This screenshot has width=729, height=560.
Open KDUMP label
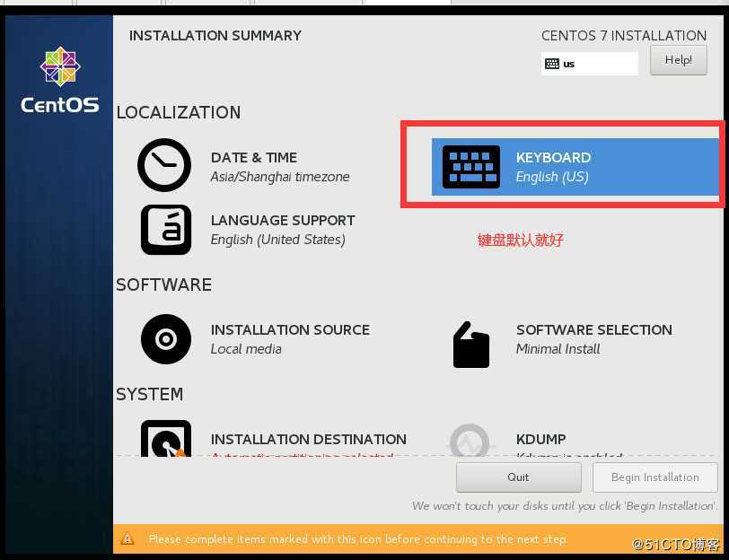[540, 439]
